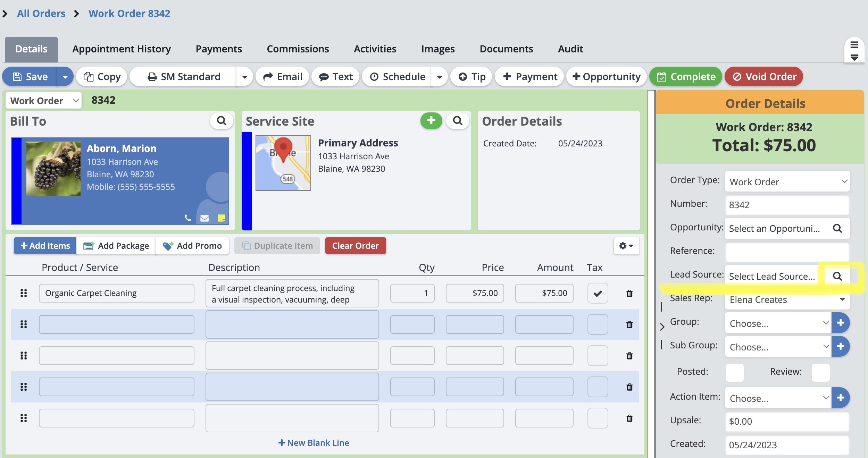Open the Order Type dropdown in side panel
Viewport: 868px width, 458px height.
click(787, 181)
